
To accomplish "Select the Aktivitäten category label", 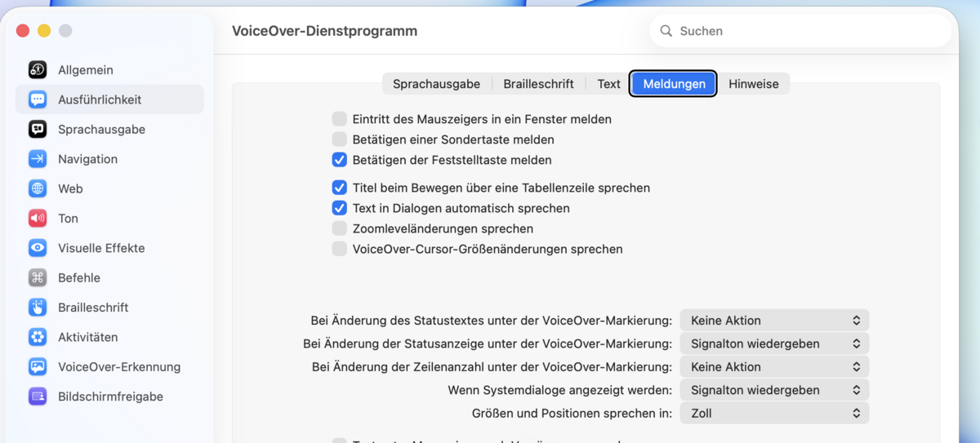I will 88,337.
